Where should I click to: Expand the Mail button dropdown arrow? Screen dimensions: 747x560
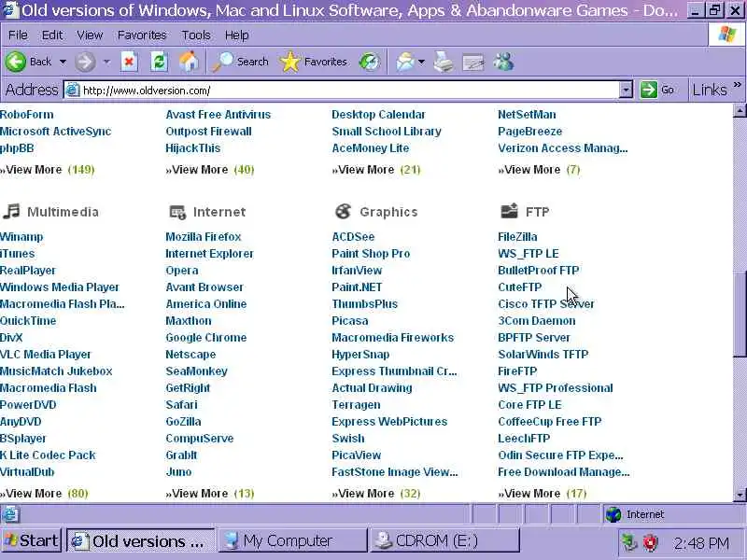click(421, 62)
